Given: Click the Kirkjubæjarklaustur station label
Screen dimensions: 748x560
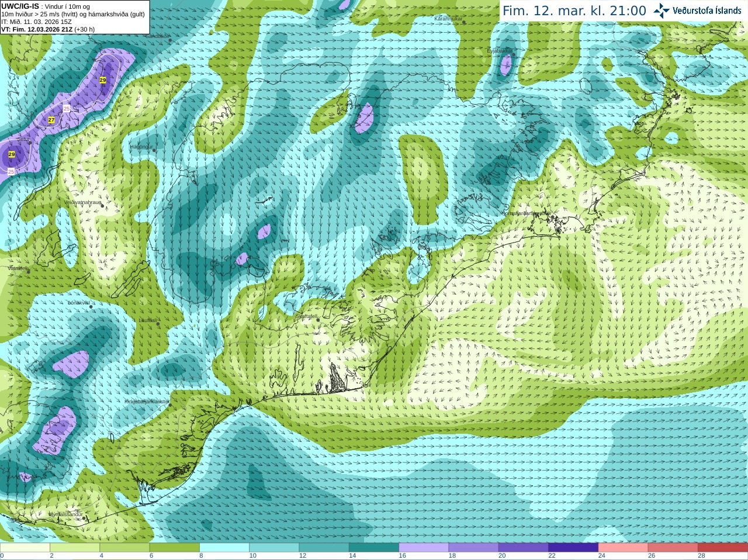Looking at the screenshot, I should [x=147, y=402].
